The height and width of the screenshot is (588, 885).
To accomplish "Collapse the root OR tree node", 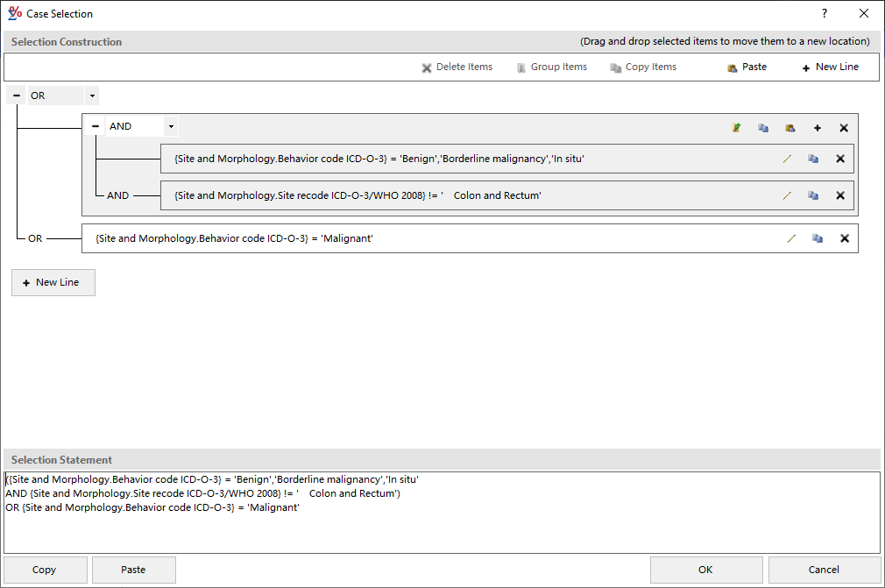I will (x=17, y=96).
